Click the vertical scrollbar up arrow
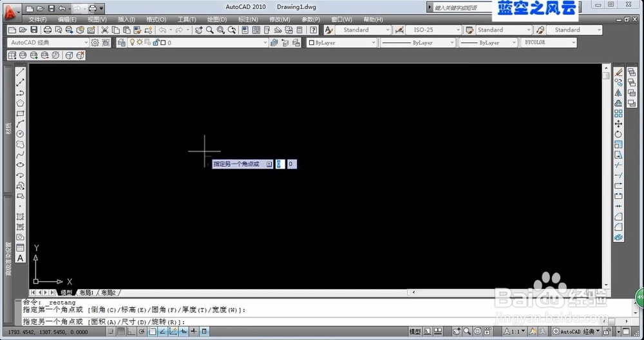 tap(606, 68)
